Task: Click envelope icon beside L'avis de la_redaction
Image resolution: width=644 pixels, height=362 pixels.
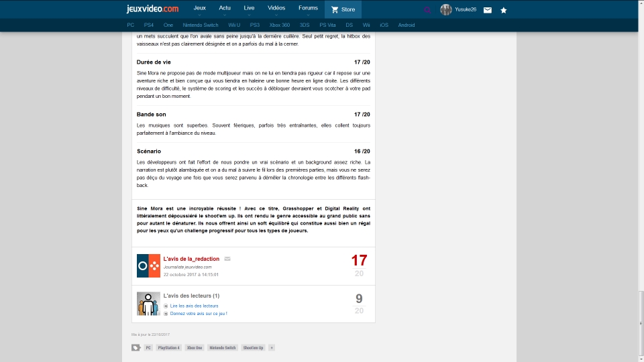Action: tap(227, 259)
